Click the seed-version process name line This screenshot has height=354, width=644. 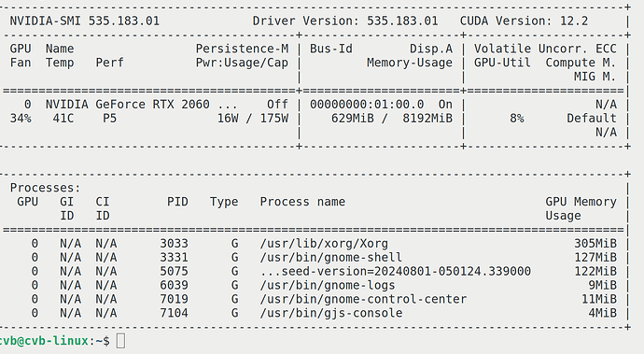[395, 272]
